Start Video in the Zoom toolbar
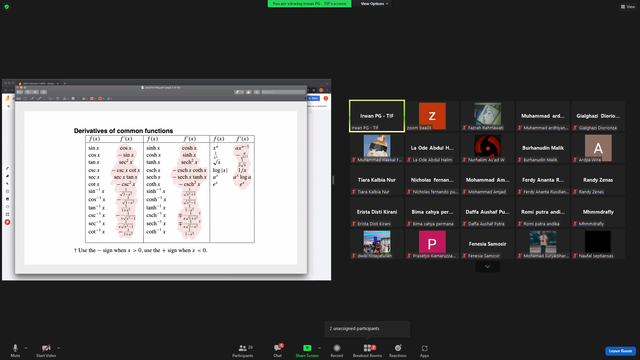This screenshot has height=360, width=640. [x=46, y=350]
